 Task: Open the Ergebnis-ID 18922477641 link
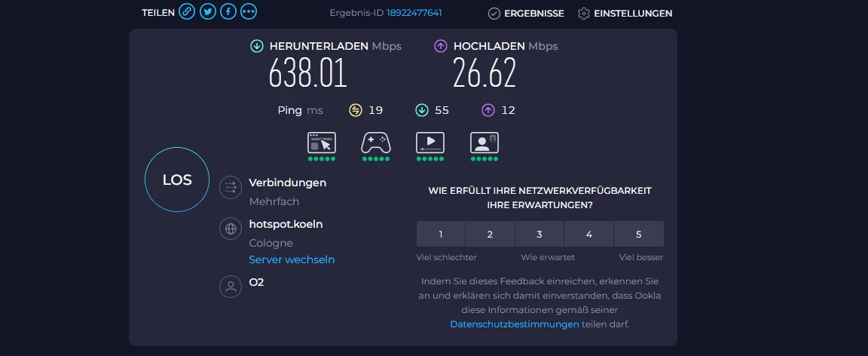tap(414, 13)
